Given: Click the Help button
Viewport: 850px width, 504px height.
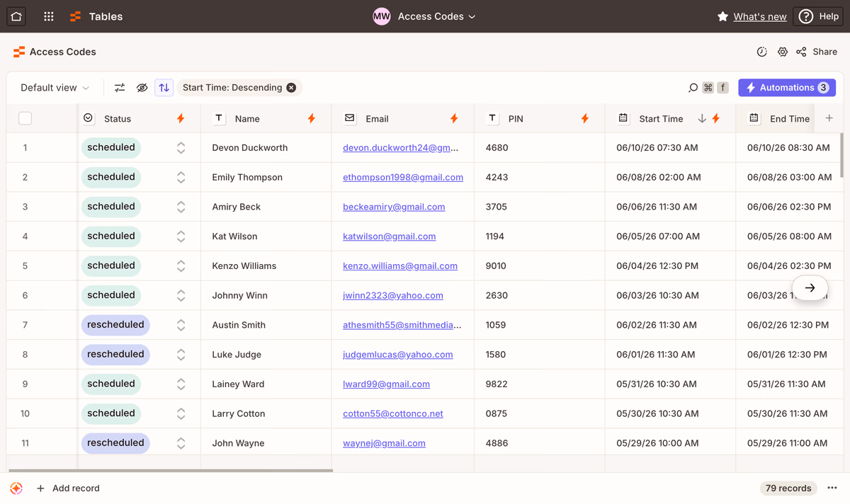Looking at the screenshot, I should click(x=818, y=16).
